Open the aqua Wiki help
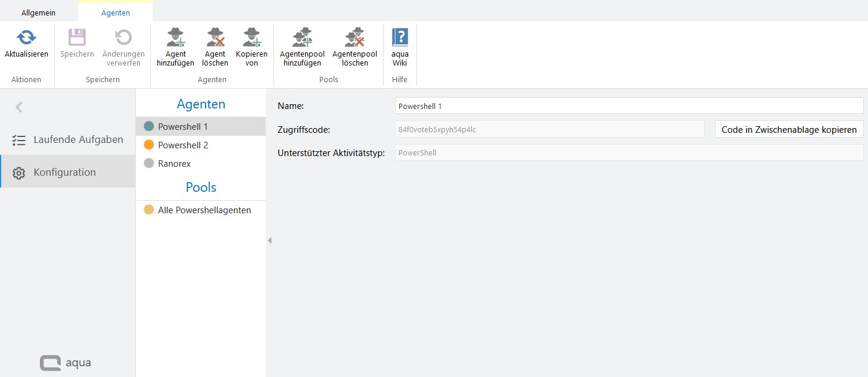The height and width of the screenshot is (377, 868). pos(400,38)
